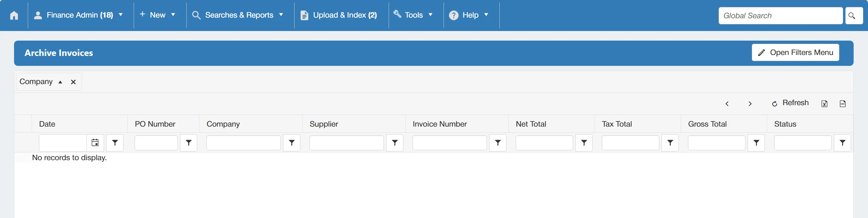Click the Status filter input
Viewport: 868px width, 218px height.
803,143
